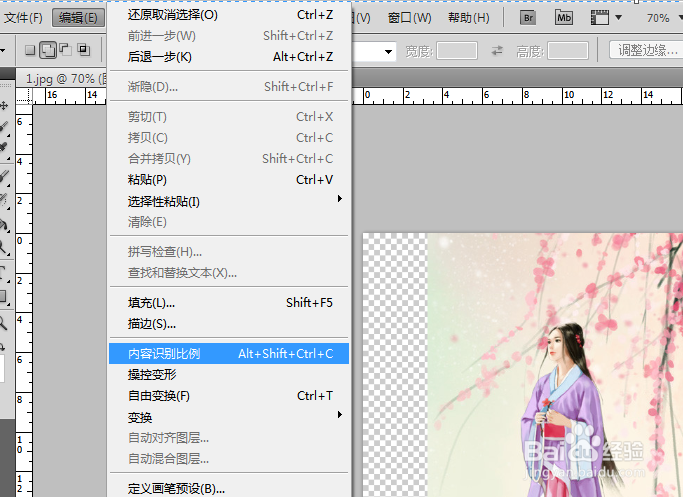Viewport: 683px width, 497px height.
Task: Click the greyed 拷贝(C) entry
Action: click(229, 138)
